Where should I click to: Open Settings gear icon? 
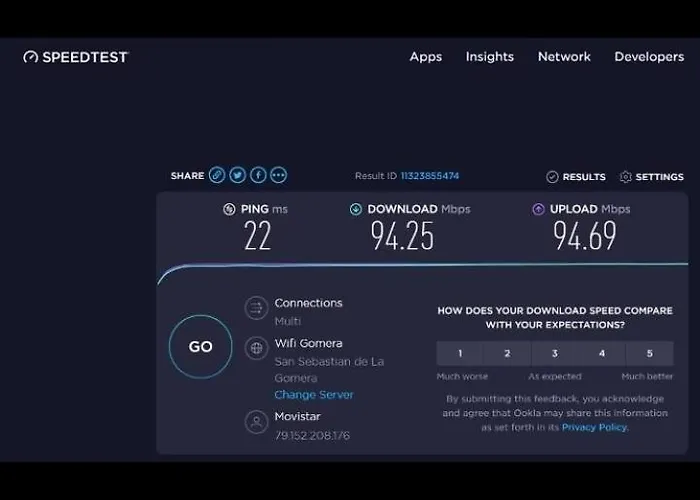click(x=626, y=177)
